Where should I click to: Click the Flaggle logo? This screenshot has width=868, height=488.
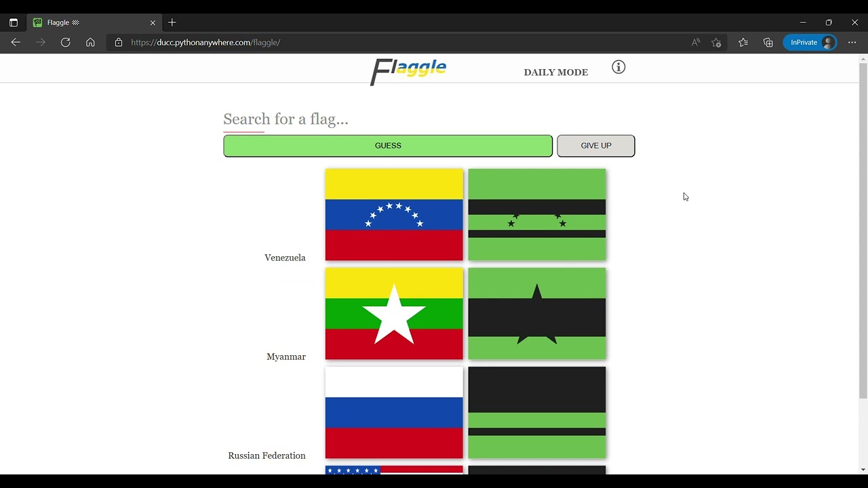click(408, 71)
